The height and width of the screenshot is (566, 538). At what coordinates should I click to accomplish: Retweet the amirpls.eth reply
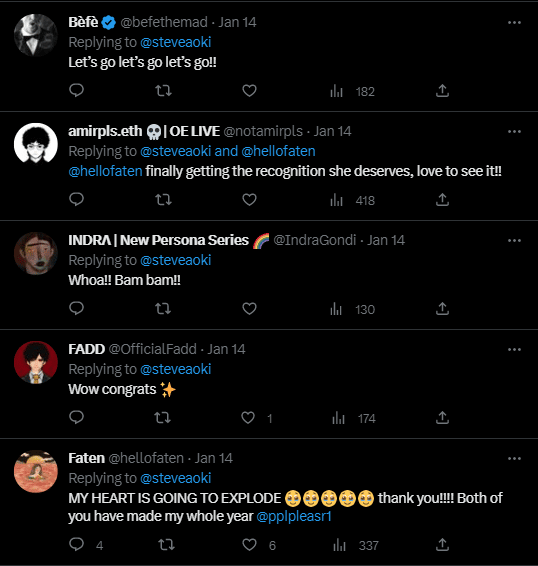click(x=163, y=200)
